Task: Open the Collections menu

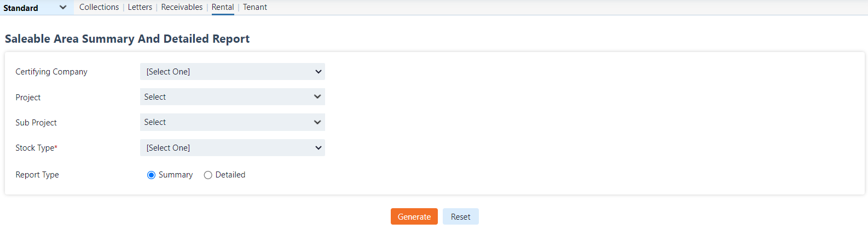Action: point(99,7)
